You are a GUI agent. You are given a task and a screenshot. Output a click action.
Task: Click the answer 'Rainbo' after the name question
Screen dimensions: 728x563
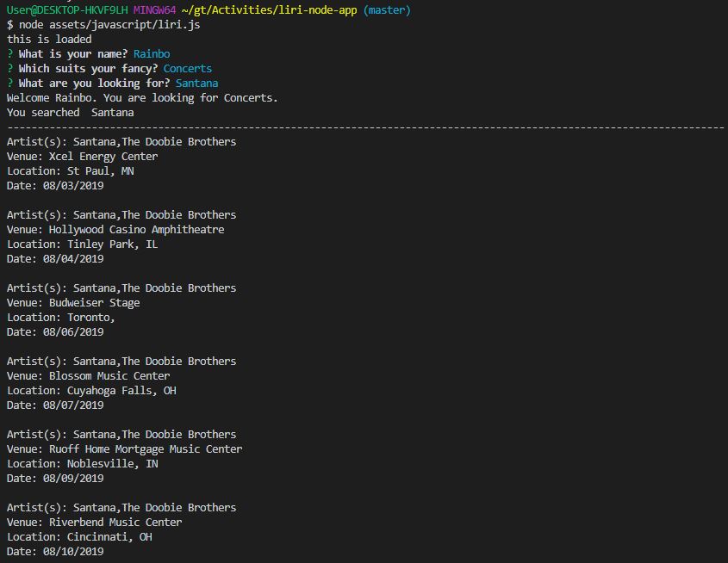point(152,53)
